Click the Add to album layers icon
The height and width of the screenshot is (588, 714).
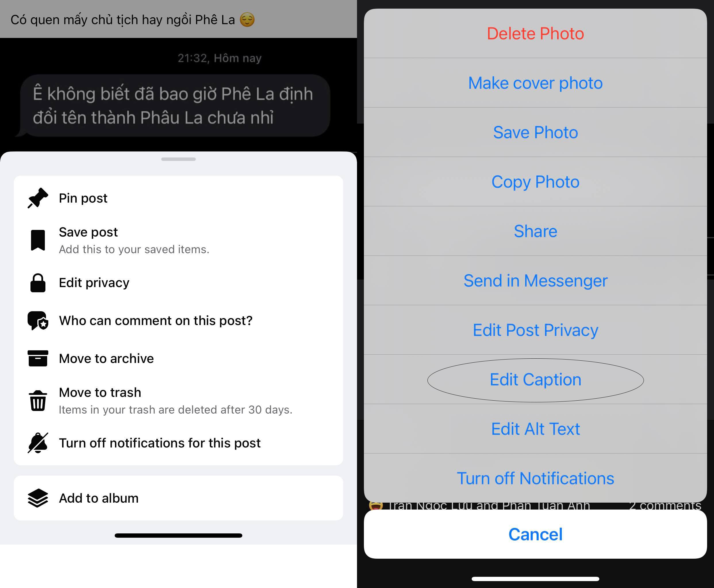(37, 497)
